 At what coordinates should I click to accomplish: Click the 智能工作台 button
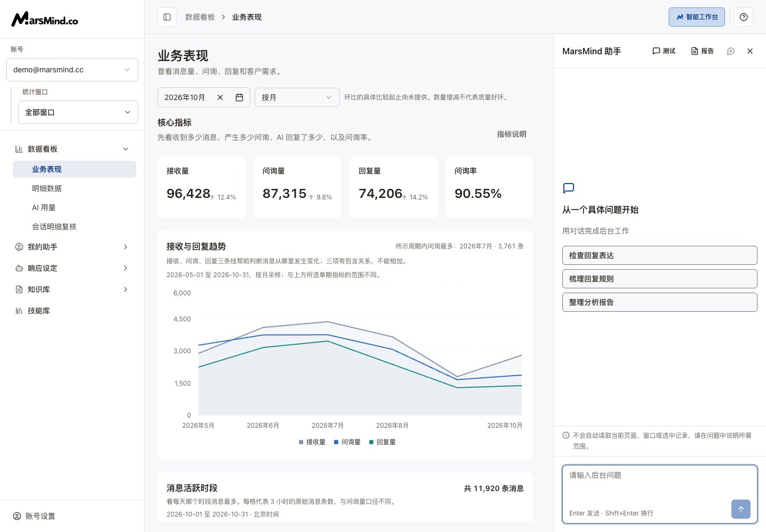click(697, 17)
